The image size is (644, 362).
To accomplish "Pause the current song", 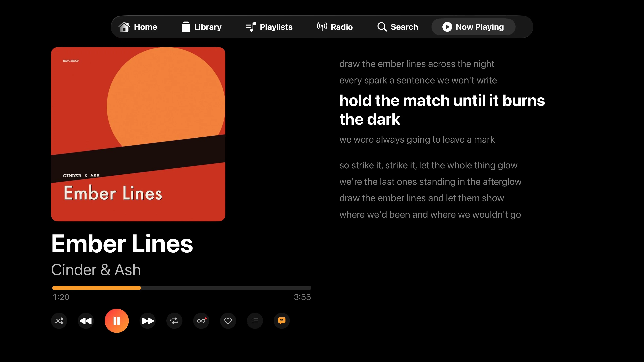I will pos(117,321).
